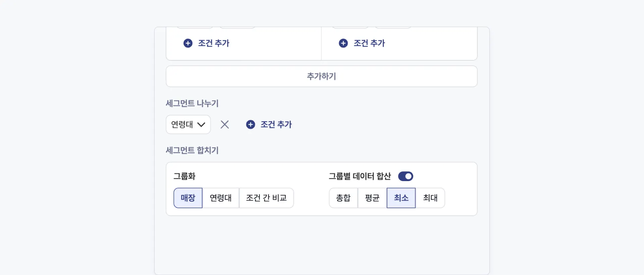Image resolution: width=644 pixels, height=275 pixels.
Task: Click the plus icon in the right condition panel
Action: point(343,43)
